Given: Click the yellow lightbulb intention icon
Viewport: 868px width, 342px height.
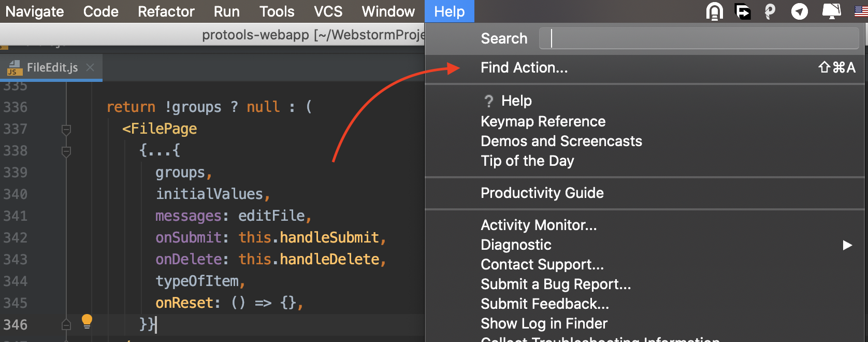Looking at the screenshot, I should (87, 322).
